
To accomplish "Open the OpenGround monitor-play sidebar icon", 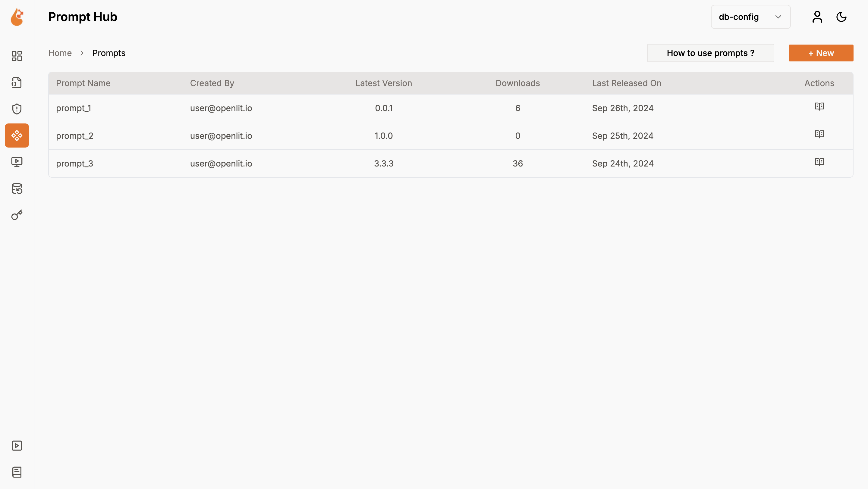I will (x=17, y=162).
